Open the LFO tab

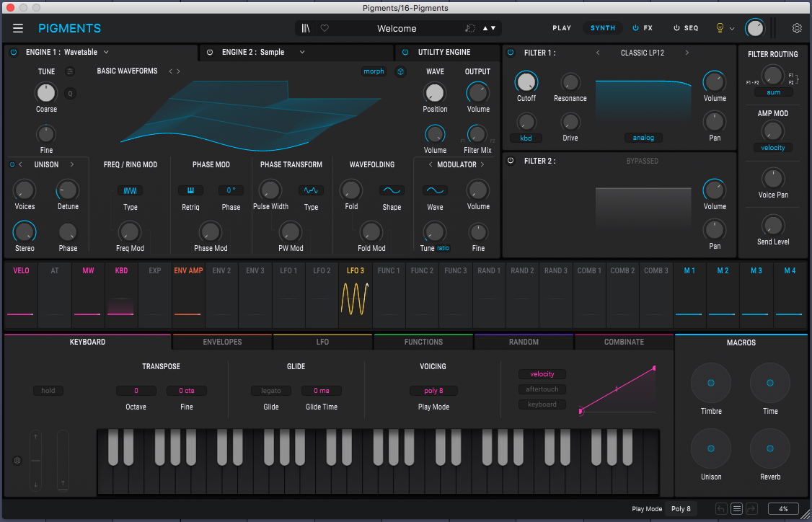tap(322, 342)
